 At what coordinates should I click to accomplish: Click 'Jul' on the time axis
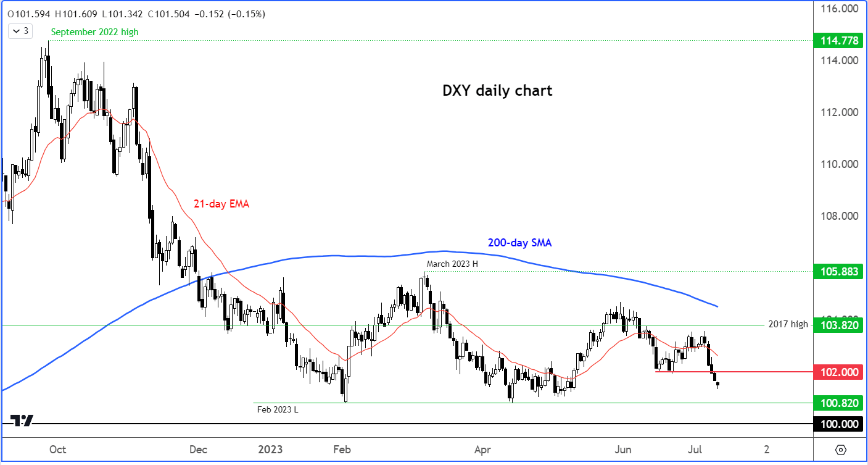click(695, 449)
